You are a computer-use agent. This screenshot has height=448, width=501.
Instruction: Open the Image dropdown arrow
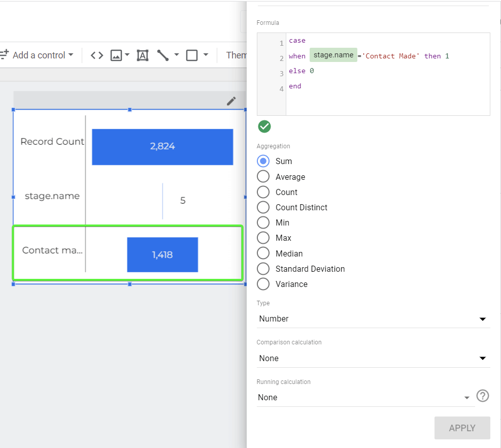[127, 55]
